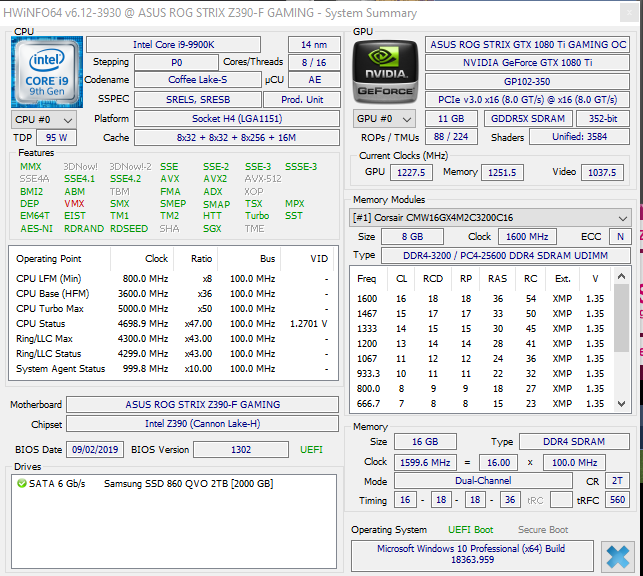Select the CPU Turbo Max row

click(x=173, y=309)
